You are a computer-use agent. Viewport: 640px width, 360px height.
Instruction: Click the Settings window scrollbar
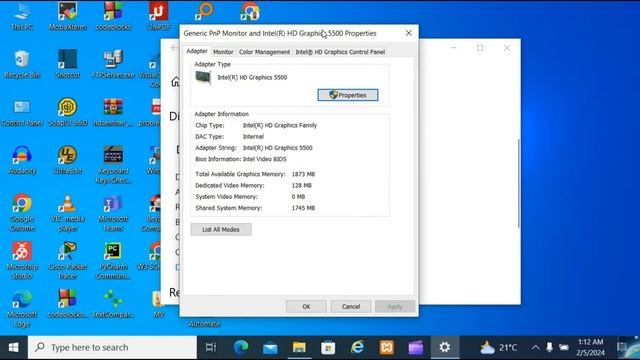(x=519, y=184)
